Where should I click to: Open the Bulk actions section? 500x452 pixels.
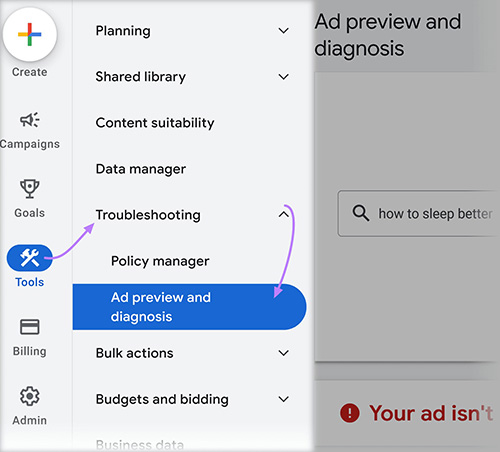(134, 353)
